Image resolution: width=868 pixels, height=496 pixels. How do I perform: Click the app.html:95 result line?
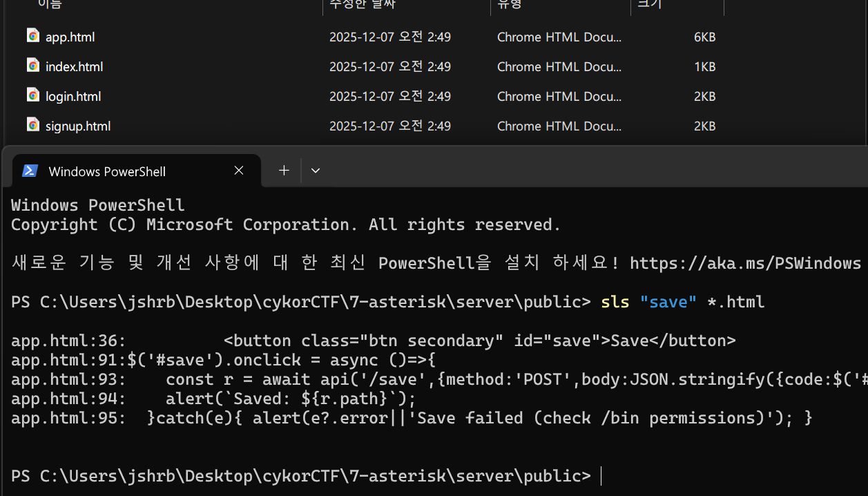pos(412,418)
